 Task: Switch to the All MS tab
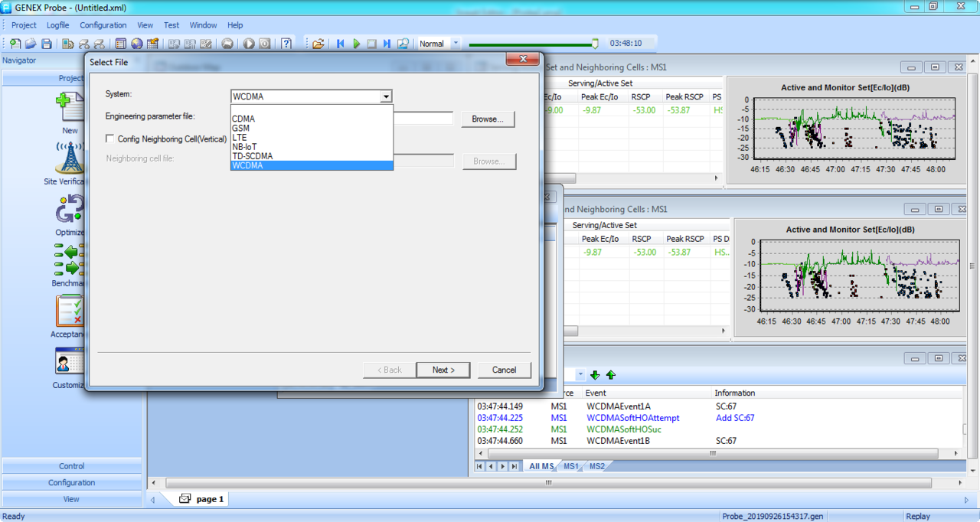pyautogui.click(x=541, y=466)
